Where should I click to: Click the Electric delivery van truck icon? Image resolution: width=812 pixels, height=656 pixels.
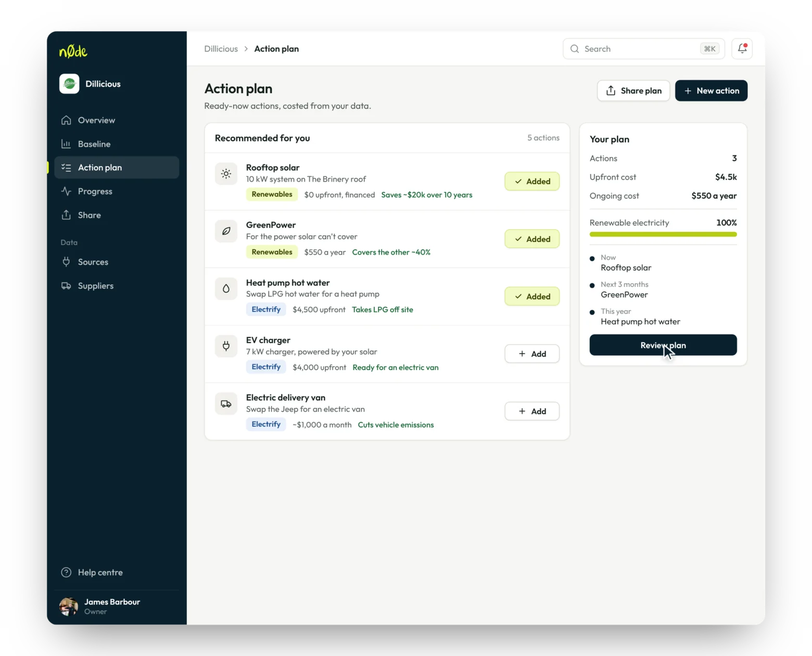(x=226, y=403)
